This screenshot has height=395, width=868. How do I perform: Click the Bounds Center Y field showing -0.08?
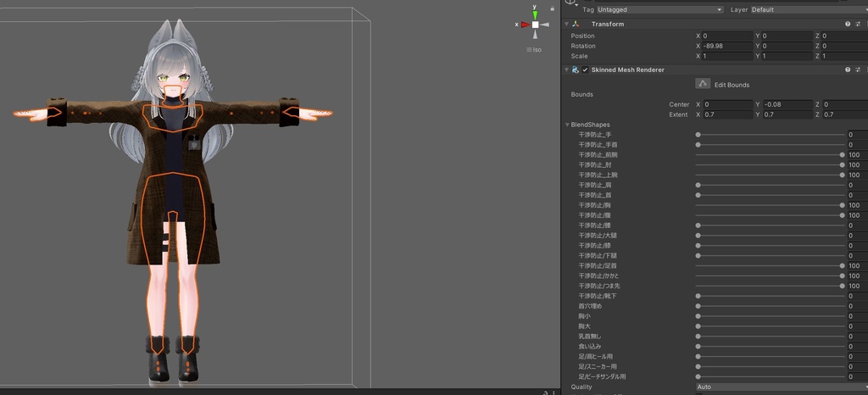click(787, 104)
